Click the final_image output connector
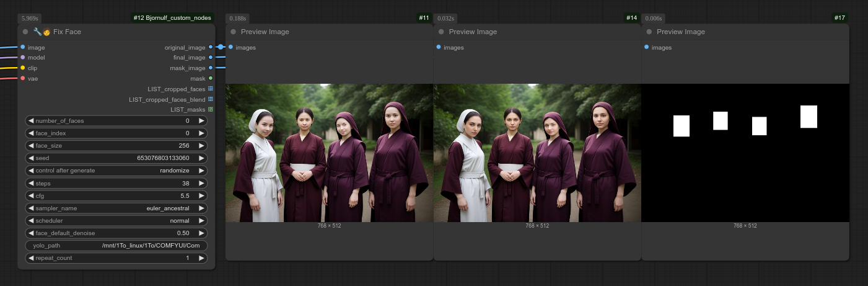Screen dimensions: 868x286 tap(211, 58)
